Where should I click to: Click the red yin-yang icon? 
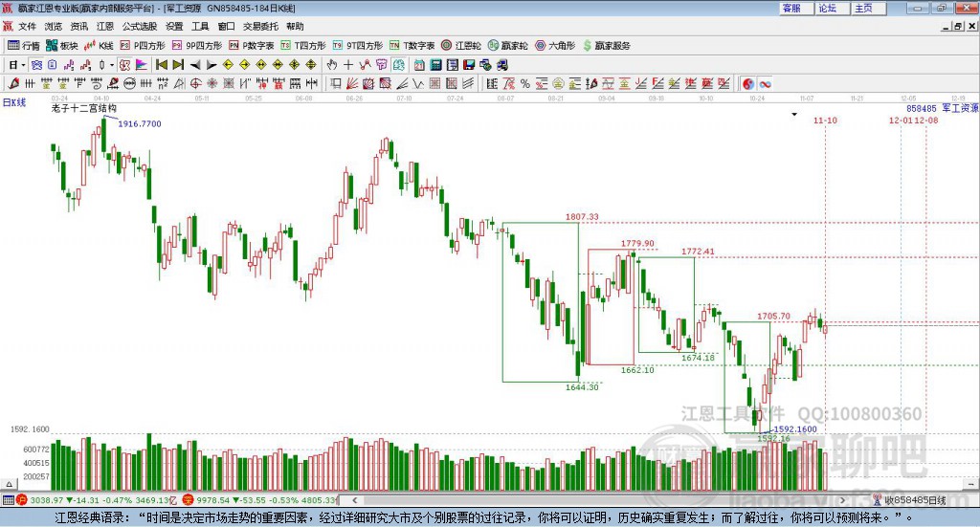click(x=748, y=83)
